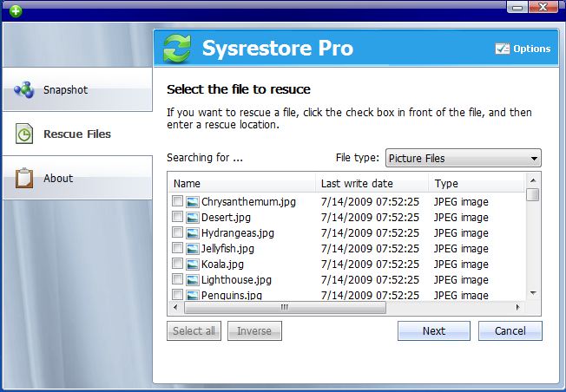Open the Snapshot section
This screenshot has height=392, width=566.
click(77, 89)
